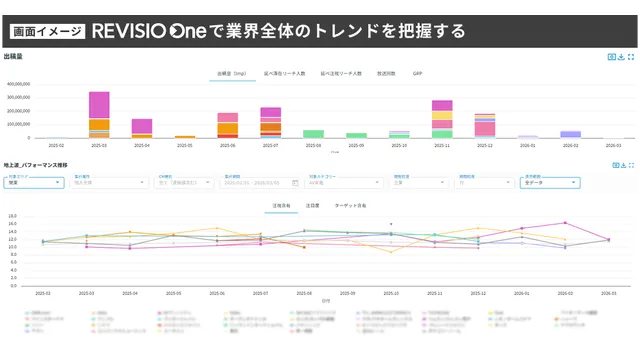Switch to the 延べ滞在リーチ人数 tab
The width and height of the screenshot is (640, 360).
click(284, 74)
